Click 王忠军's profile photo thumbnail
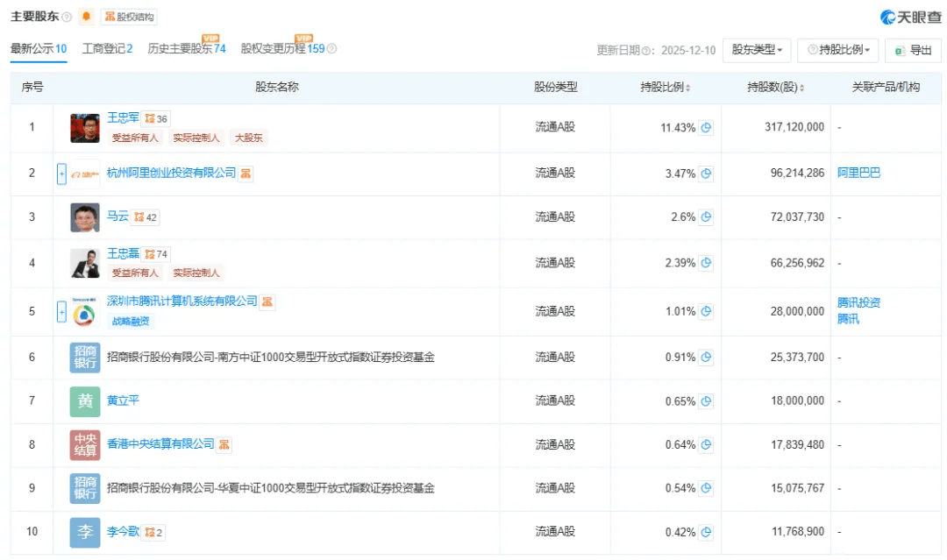The image size is (947, 560). tap(85, 128)
